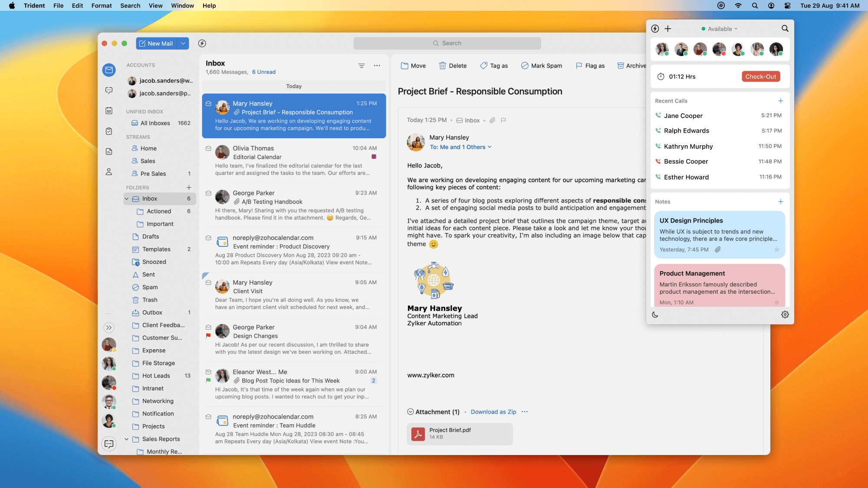
Task: Expand sidebar with double-chevron button
Action: 109,328
